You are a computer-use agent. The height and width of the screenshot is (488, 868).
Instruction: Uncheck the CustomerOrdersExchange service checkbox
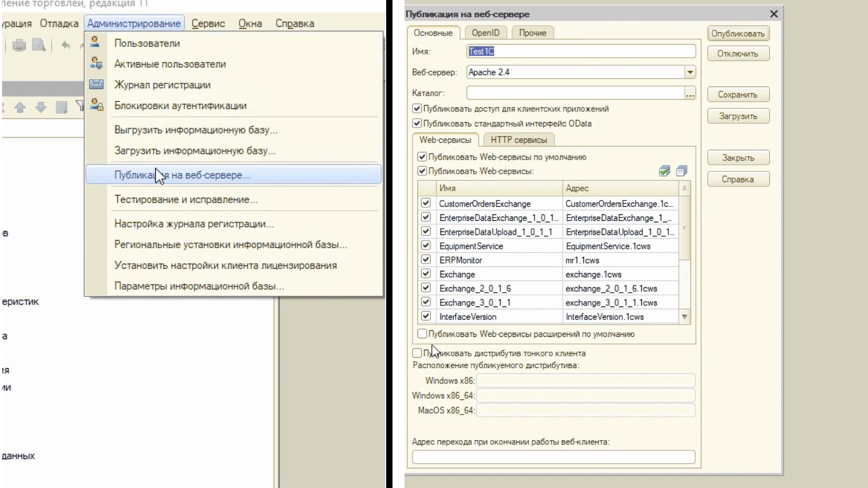pos(426,203)
